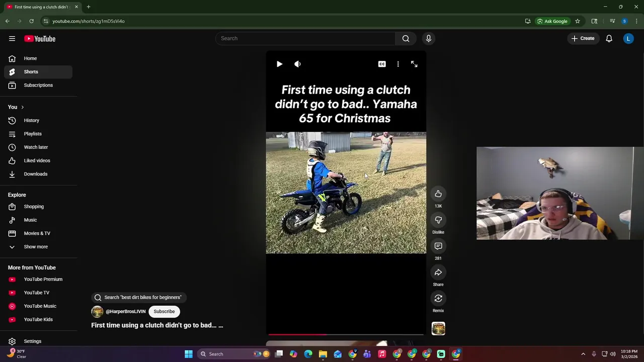Open the media controls icon in Chrome
This screenshot has height=362, width=644.
(612, 21)
